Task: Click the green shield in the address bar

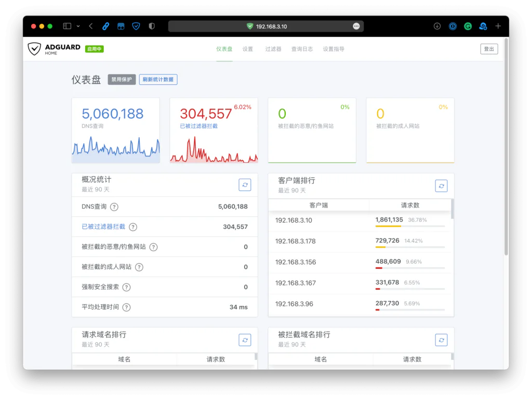Action: tap(249, 26)
